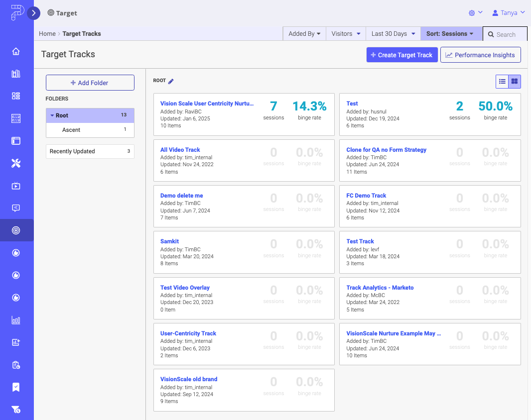
Task: Open the Target module icon in sidebar
Action: click(x=16, y=230)
